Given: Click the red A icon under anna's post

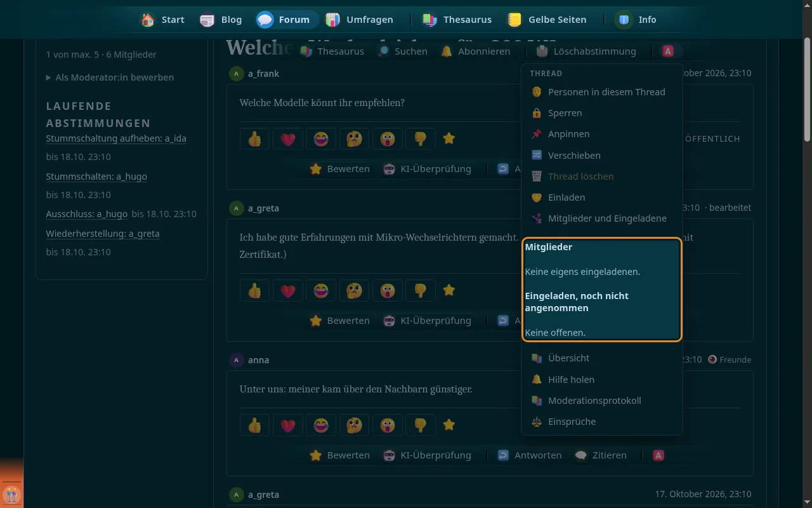Looking at the screenshot, I should click(x=658, y=455).
